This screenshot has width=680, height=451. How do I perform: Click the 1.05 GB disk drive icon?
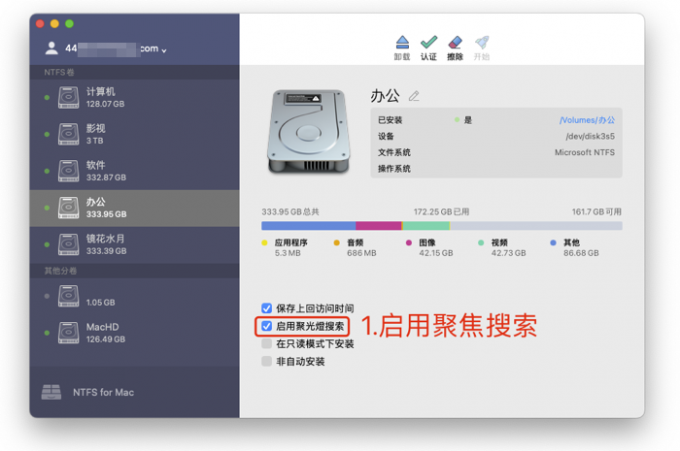pos(69,296)
